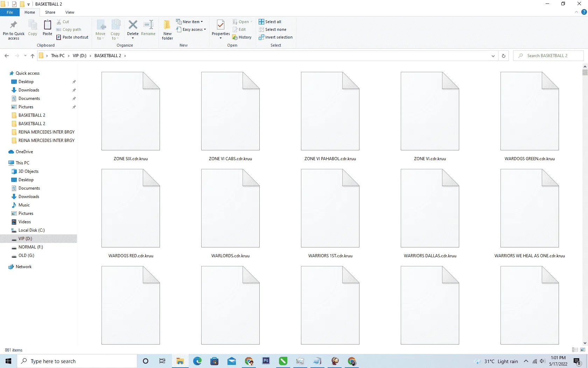588x368 pixels.
Task: Switch to the Home ribbon tab
Action: tap(30, 12)
